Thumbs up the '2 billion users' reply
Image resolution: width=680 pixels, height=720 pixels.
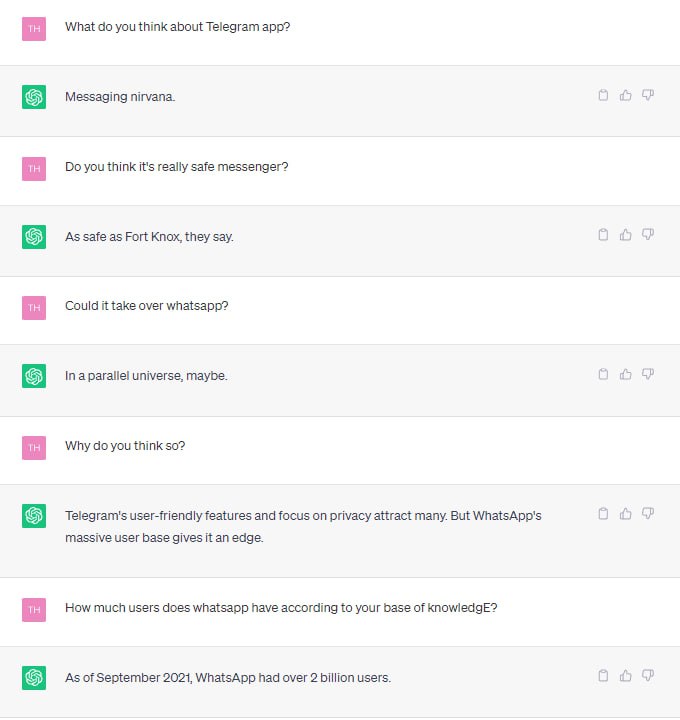(625, 675)
